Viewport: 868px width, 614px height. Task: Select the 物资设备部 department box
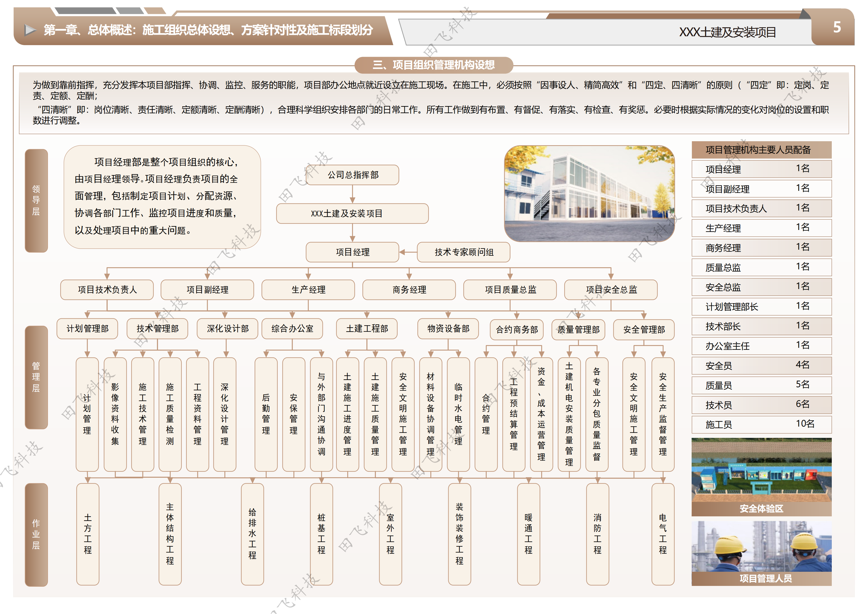[x=448, y=329]
